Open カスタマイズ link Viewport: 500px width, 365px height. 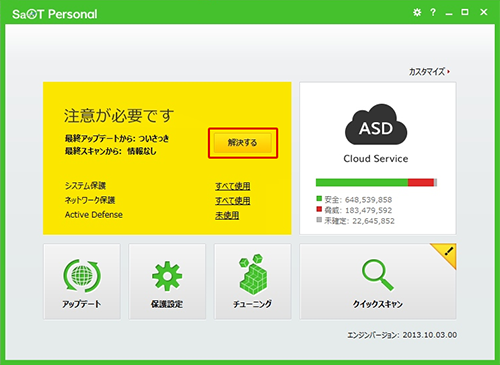(x=427, y=72)
